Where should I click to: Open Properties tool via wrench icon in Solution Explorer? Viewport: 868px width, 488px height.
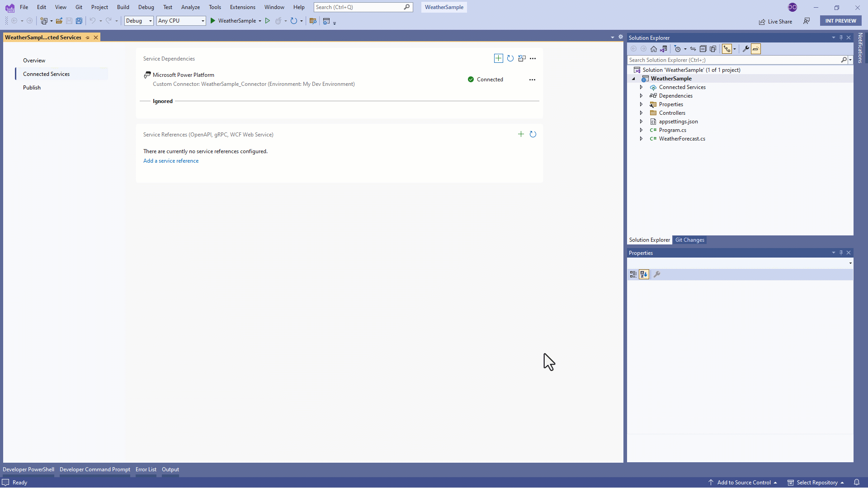click(745, 49)
